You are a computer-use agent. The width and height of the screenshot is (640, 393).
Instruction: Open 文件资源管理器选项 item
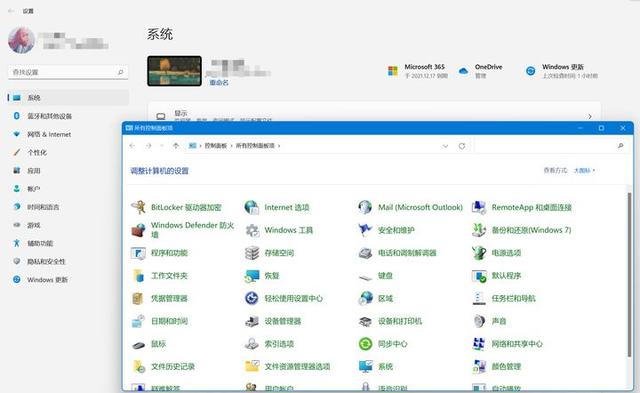click(x=287, y=367)
